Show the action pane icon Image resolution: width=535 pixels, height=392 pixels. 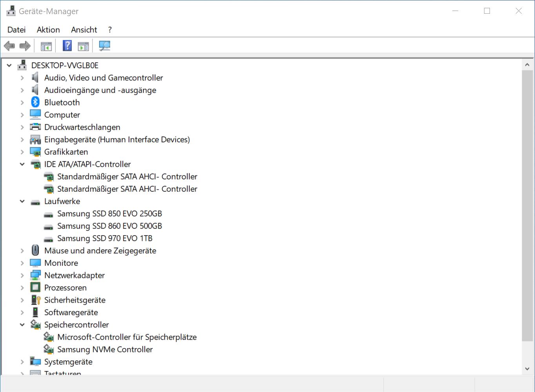(83, 46)
